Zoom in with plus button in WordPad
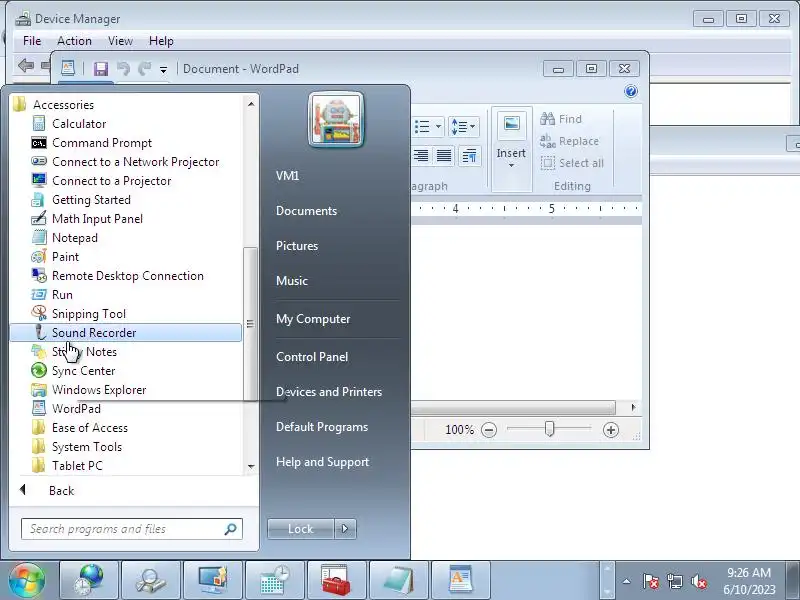The height and width of the screenshot is (600, 800). [611, 430]
